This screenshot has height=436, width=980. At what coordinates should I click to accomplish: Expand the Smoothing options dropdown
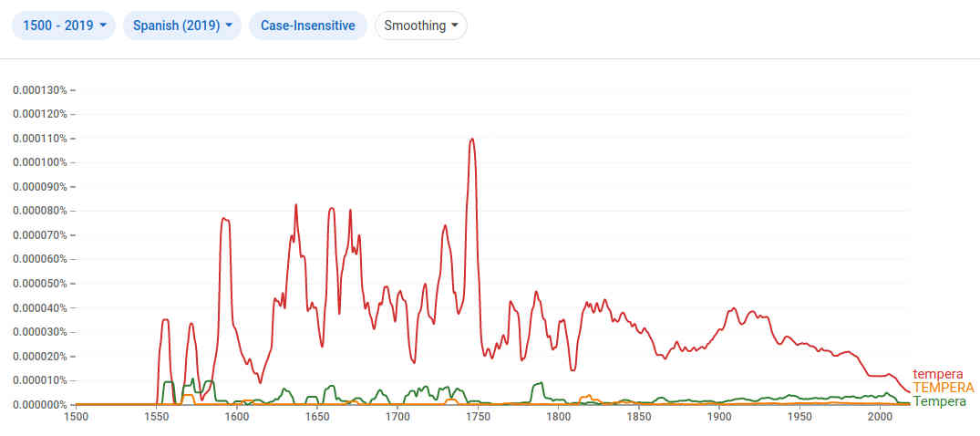click(x=420, y=26)
